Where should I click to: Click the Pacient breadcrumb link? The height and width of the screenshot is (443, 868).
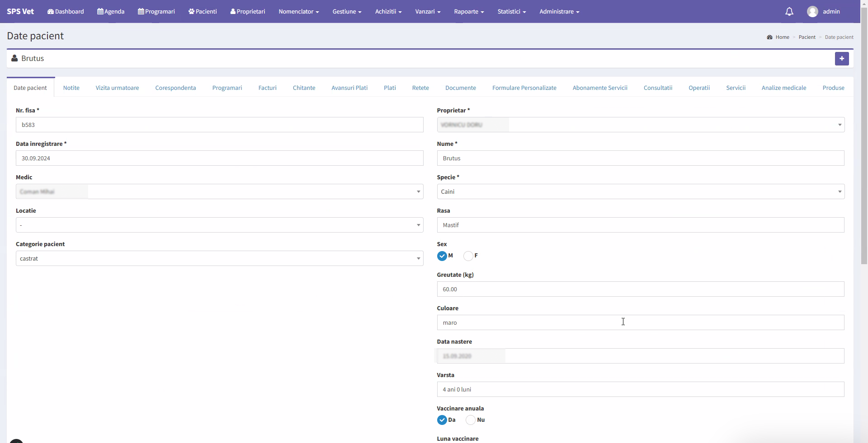(x=807, y=37)
